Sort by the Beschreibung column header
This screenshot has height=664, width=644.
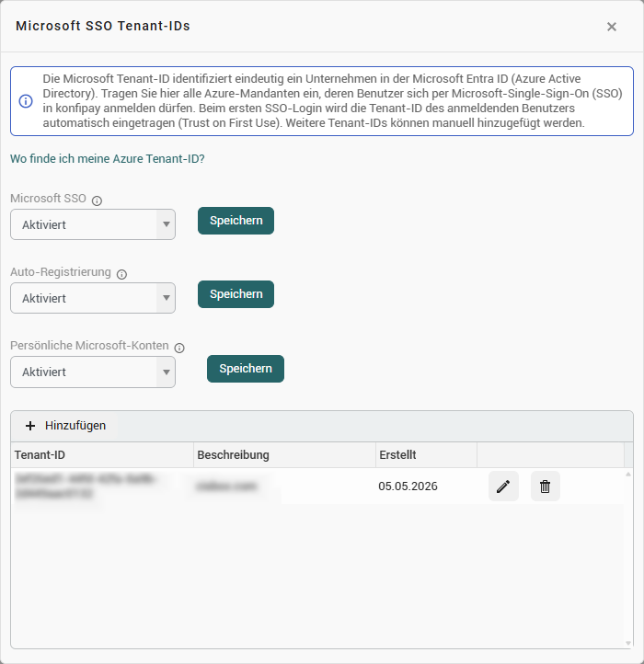(284, 455)
